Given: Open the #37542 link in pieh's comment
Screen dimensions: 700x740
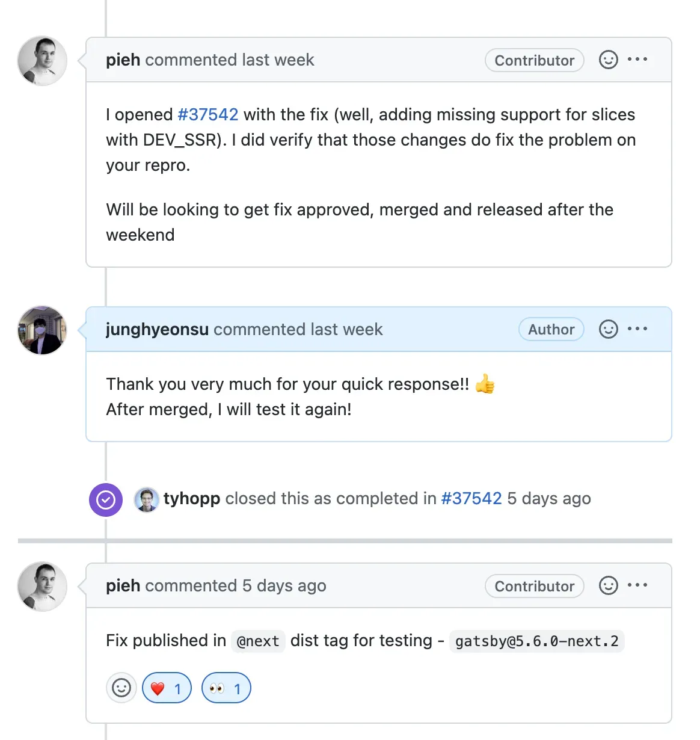Looking at the screenshot, I should pyautogui.click(x=208, y=114).
